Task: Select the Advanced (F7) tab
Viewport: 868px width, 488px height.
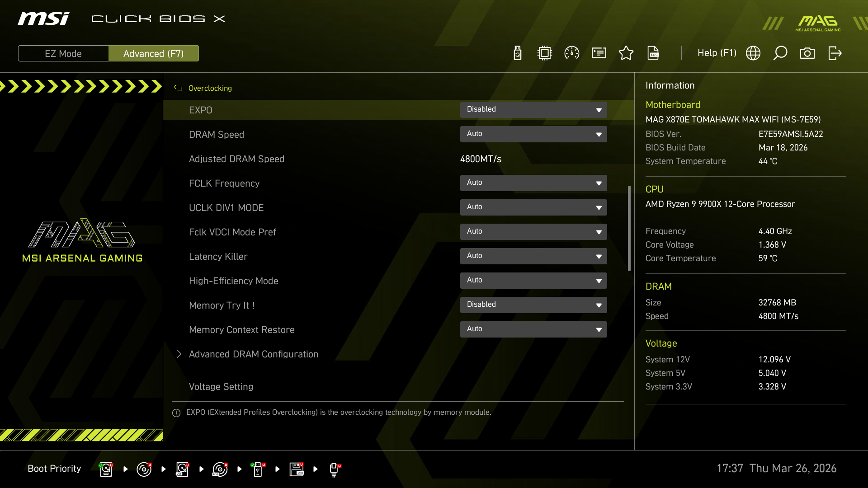Action: [x=154, y=53]
